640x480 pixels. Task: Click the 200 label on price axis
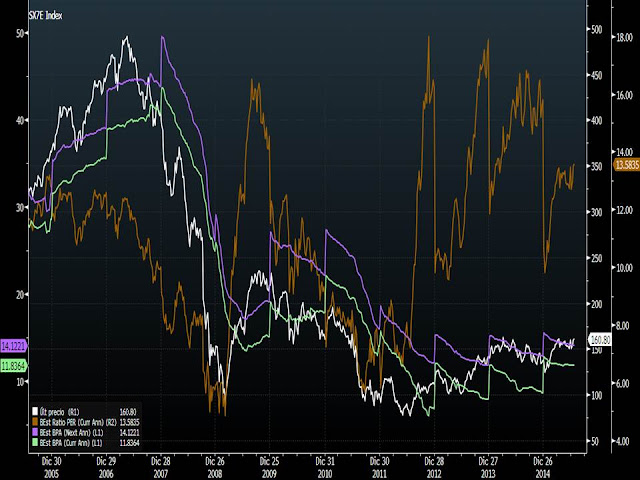tap(596, 304)
